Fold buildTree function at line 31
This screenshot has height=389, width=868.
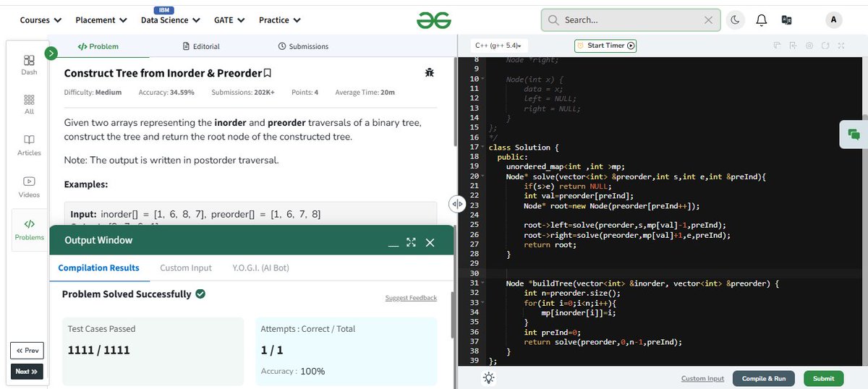(483, 283)
